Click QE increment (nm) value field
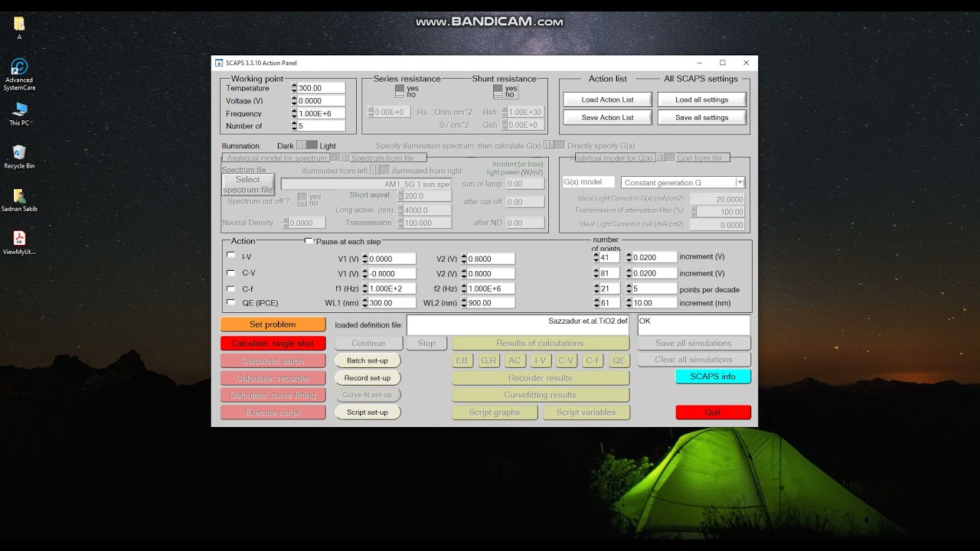 (x=655, y=303)
